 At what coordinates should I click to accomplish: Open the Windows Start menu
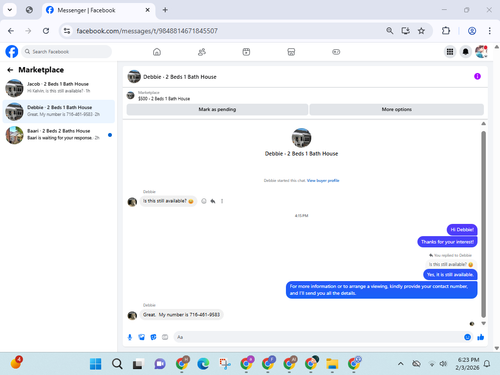click(96, 364)
